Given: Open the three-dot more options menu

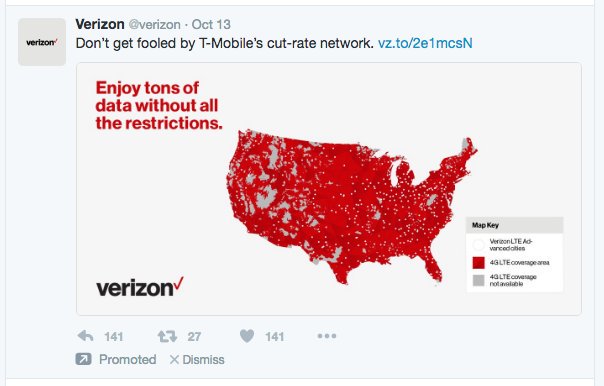Looking at the screenshot, I should 327,336.
